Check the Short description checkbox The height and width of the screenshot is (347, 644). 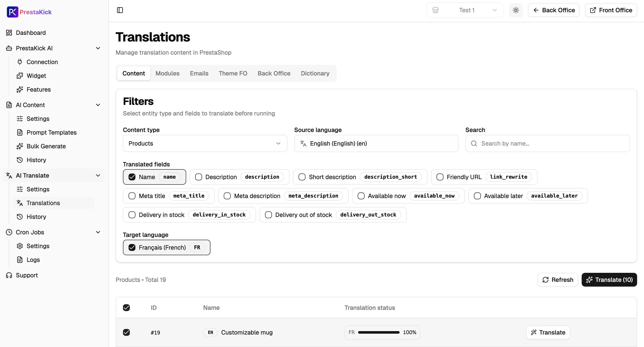coord(302,177)
